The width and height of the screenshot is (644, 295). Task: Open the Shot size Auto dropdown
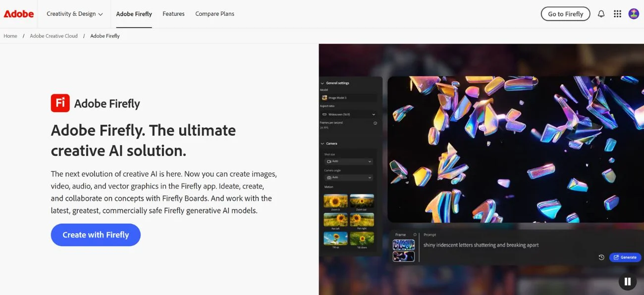[x=349, y=161]
